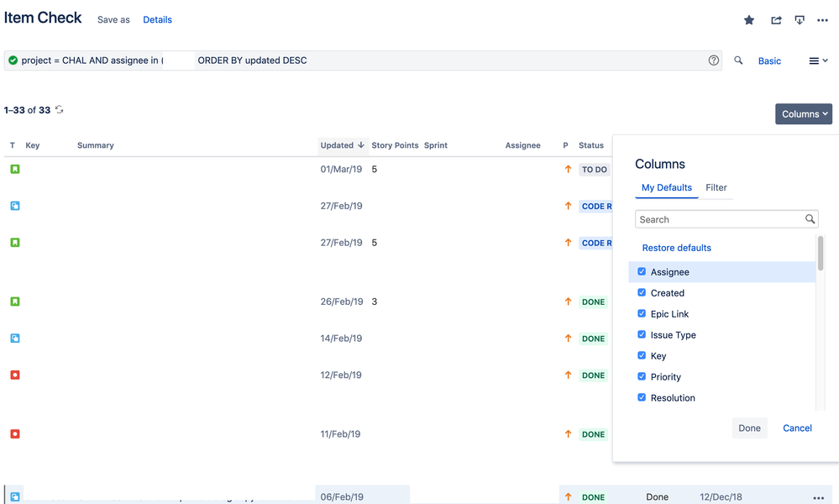Viewport: 839px width, 504px height.
Task: Click story icon on 27/Feb/19 row with 5 points
Action: tap(15, 243)
